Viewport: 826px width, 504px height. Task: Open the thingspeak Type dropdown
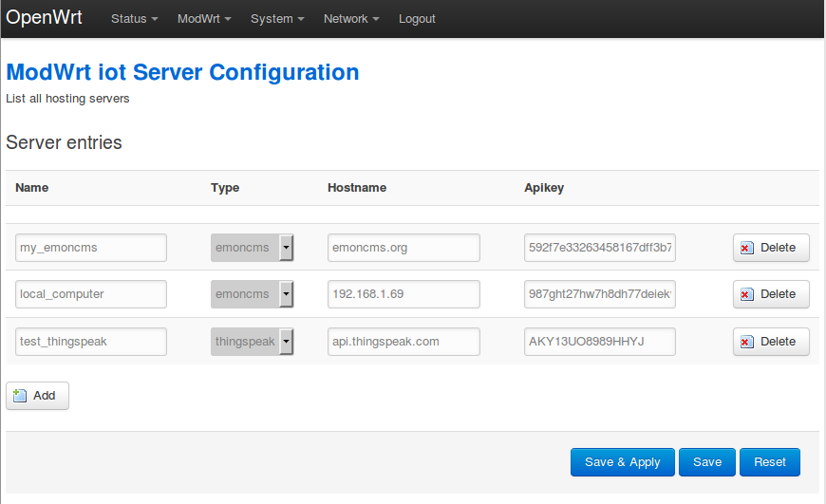click(x=252, y=342)
